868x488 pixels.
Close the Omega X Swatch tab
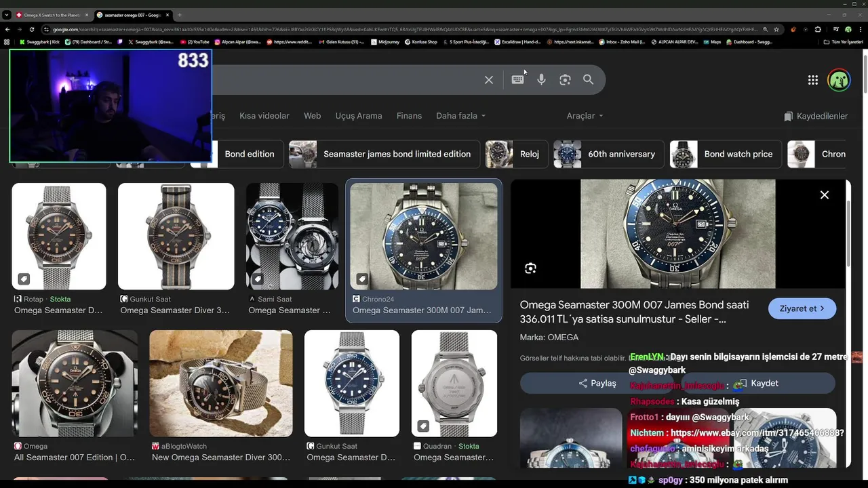(x=86, y=15)
